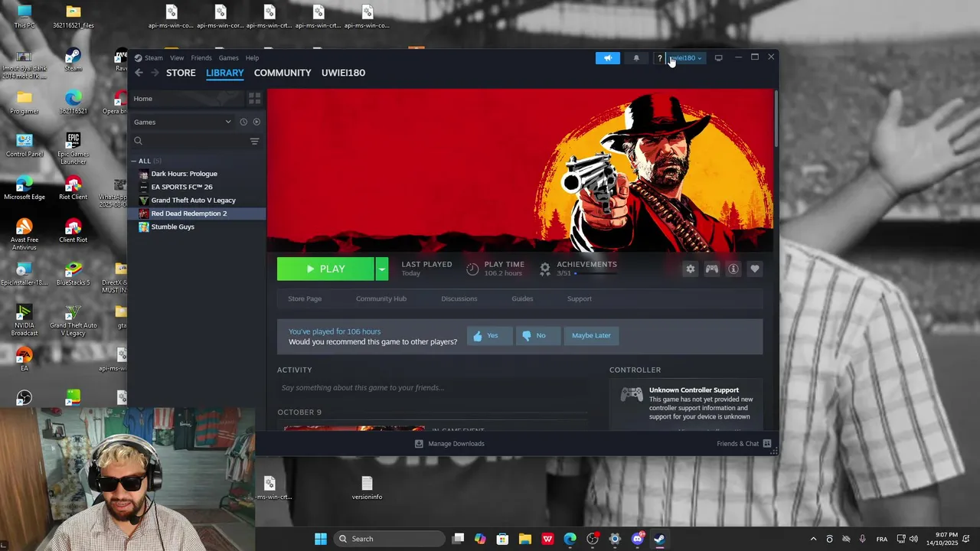Image resolution: width=980 pixels, height=551 pixels.
Task: Open the LIBRARY tab
Action: (225, 73)
